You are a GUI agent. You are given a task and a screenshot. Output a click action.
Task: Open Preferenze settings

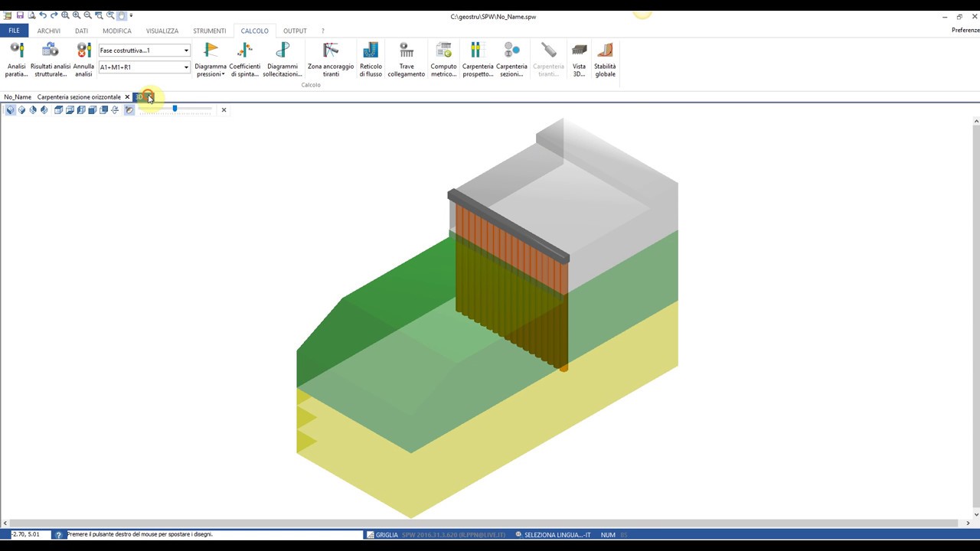(x=965, y=31)
